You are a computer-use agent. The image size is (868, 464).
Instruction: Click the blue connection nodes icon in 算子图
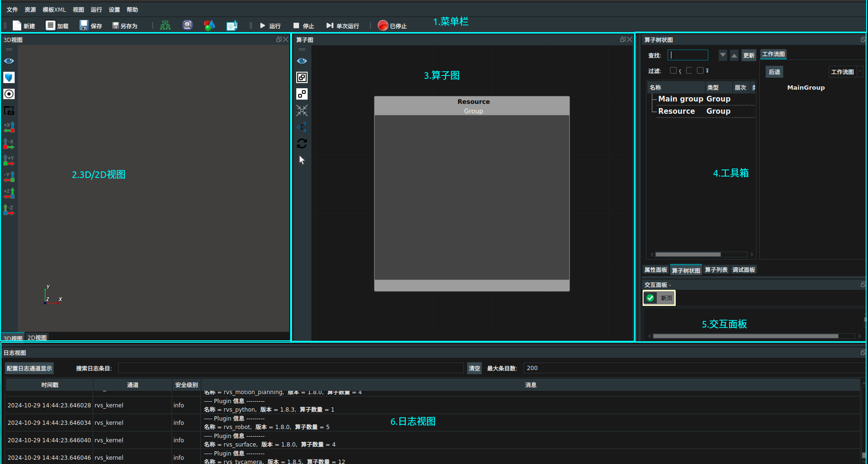point(302,127)
